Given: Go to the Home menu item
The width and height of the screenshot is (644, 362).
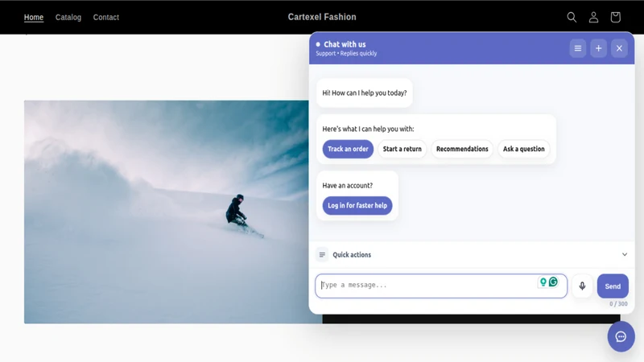Looking at the screenshot, I should (34, 17).
